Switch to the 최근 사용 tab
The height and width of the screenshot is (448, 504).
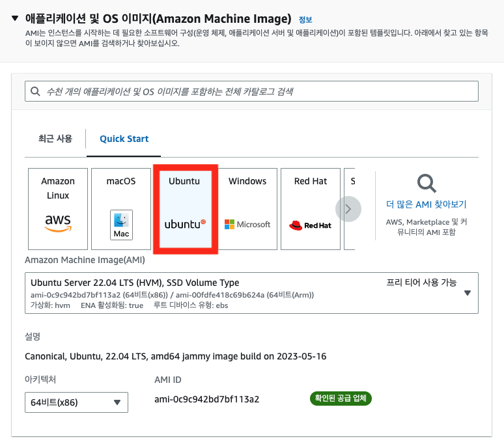[55, 139]
